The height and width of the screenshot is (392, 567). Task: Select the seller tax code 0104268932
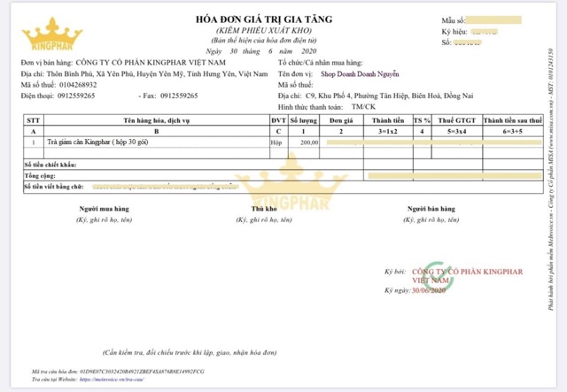pyautogui.click(x=78, y=85)
